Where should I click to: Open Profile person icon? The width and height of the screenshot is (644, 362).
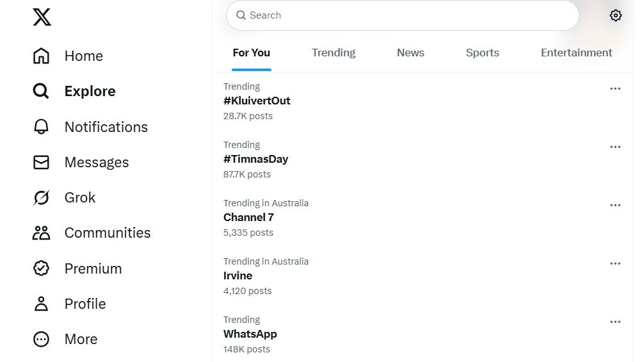pos(41,304)
